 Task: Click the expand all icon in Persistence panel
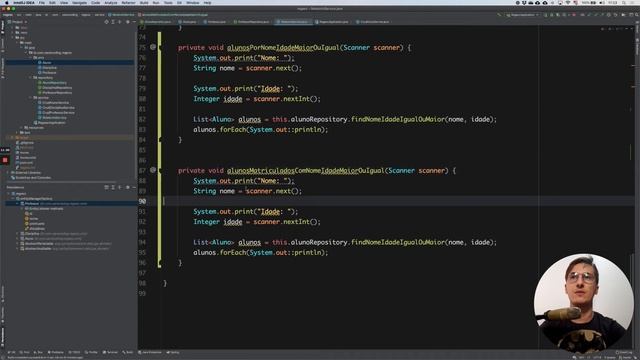point(113,187)
